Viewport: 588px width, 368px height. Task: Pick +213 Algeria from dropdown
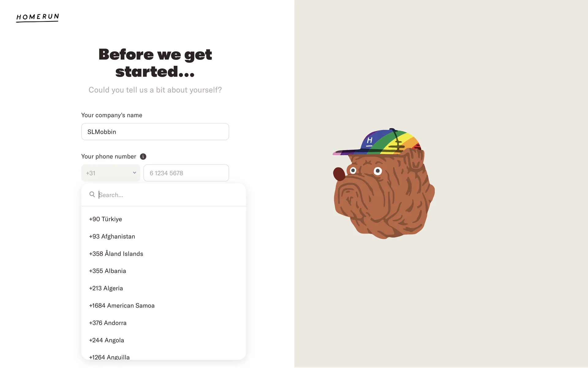tap(164, 288)
